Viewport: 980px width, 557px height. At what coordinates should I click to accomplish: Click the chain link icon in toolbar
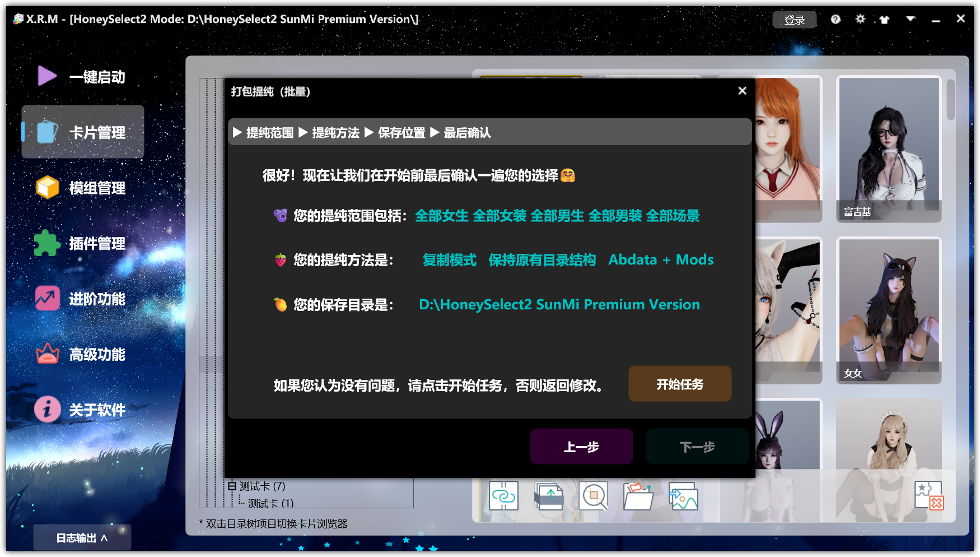tap(503, 496)
